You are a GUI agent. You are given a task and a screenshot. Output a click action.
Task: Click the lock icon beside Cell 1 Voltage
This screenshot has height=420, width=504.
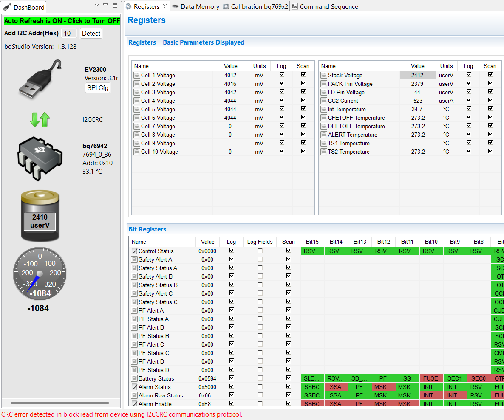click(136, 75)
